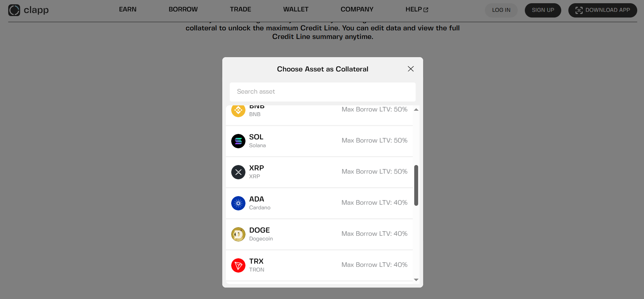Click the asset list scroll-down arrow
Viewport: 644px width, 299px height.
(x=416, y=280)
